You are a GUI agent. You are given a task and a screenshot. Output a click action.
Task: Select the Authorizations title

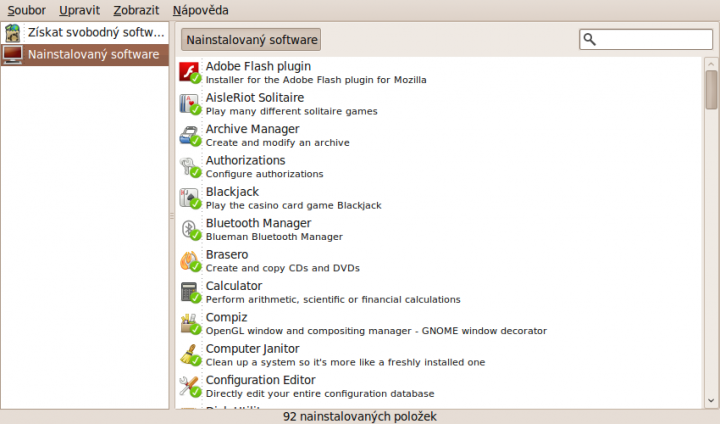pyautogui.click(x=246, y=160)
